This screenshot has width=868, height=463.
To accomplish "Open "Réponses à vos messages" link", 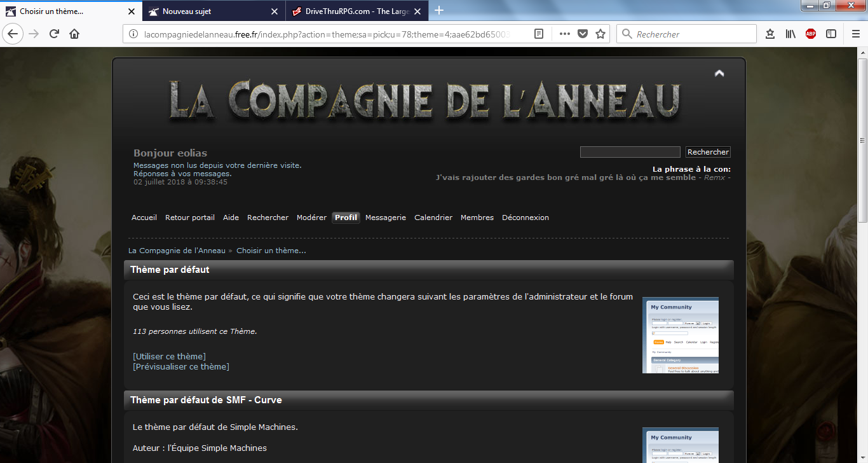I will coord(182,174).
